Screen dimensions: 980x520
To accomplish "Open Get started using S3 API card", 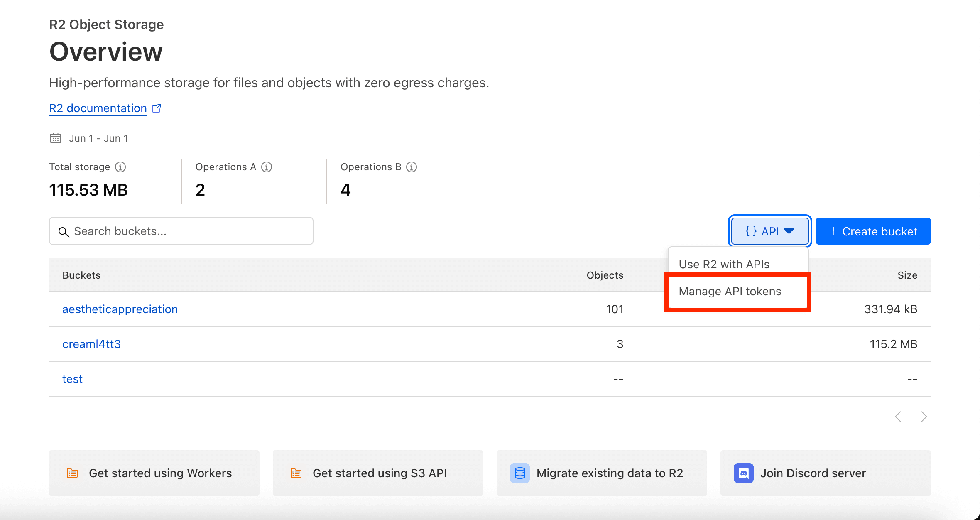I will click(378, 473).
